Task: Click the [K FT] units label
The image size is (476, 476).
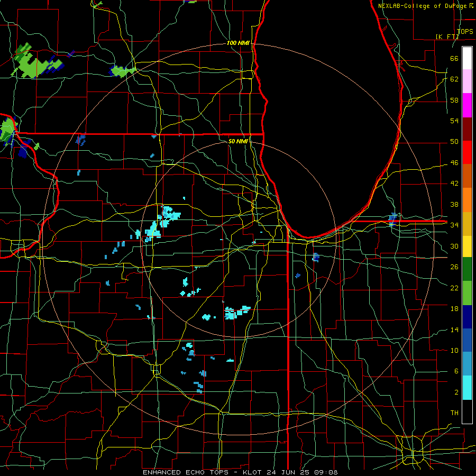Action: tap(447, 36)
